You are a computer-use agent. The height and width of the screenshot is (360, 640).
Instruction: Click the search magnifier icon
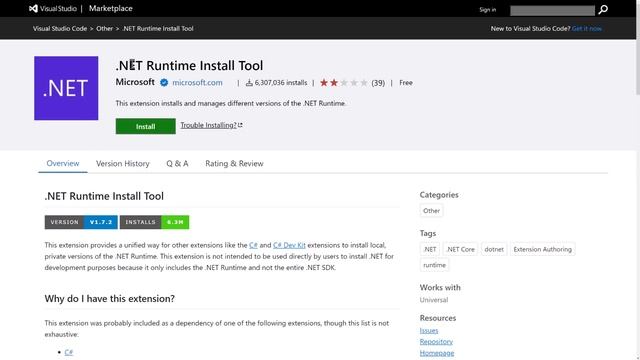(x=603, y=9)
